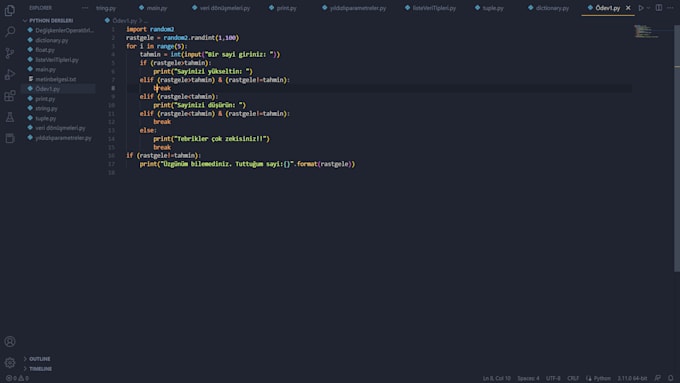The image size is (680, 383).
Task: Open editor More Actions ellipsis
Action: [x=671, y=8]
